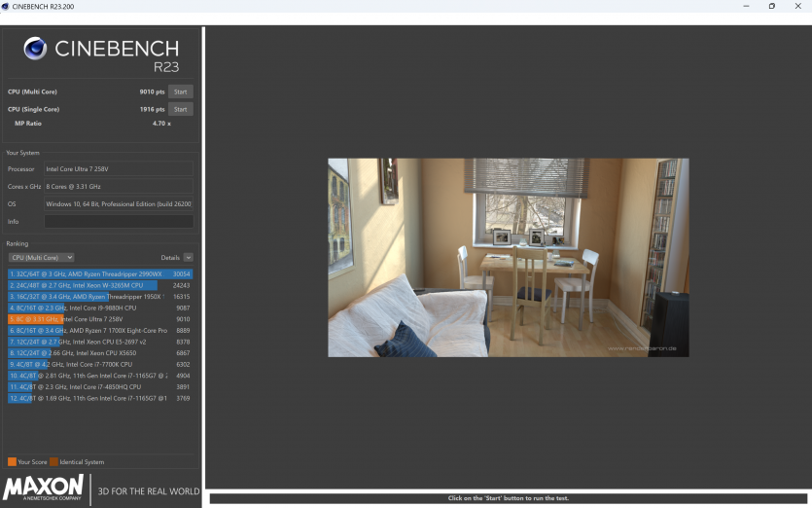Expand the ranking Details arrow
Viewport: 812px width, 508px height.
(188, 258)
